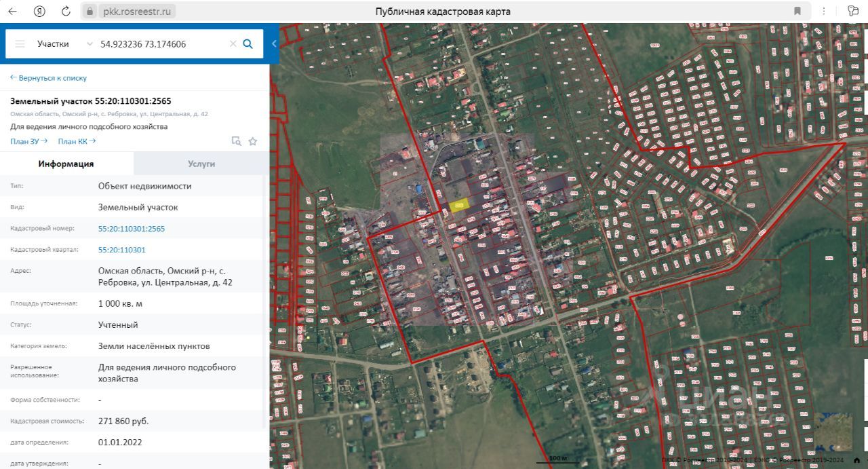The width and height of the screenshot is (868, 469).
Task: Switch to the Услуги tab
Action: point(201,164)
